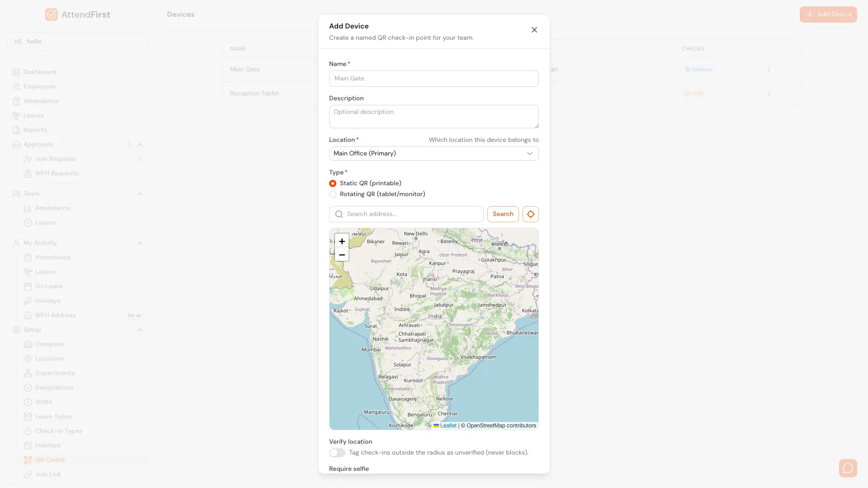Collapse the Team section chevron

click(x=140, y=194)
